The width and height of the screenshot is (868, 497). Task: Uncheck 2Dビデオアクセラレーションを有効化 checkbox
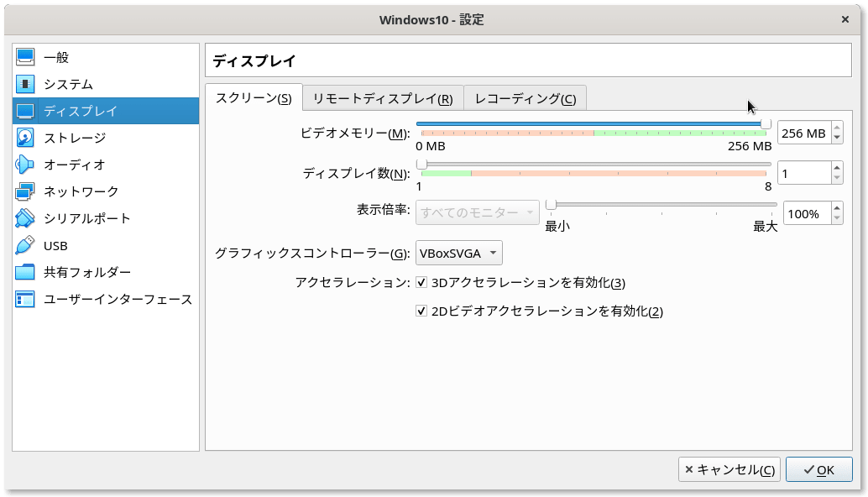tap(421, 311)
